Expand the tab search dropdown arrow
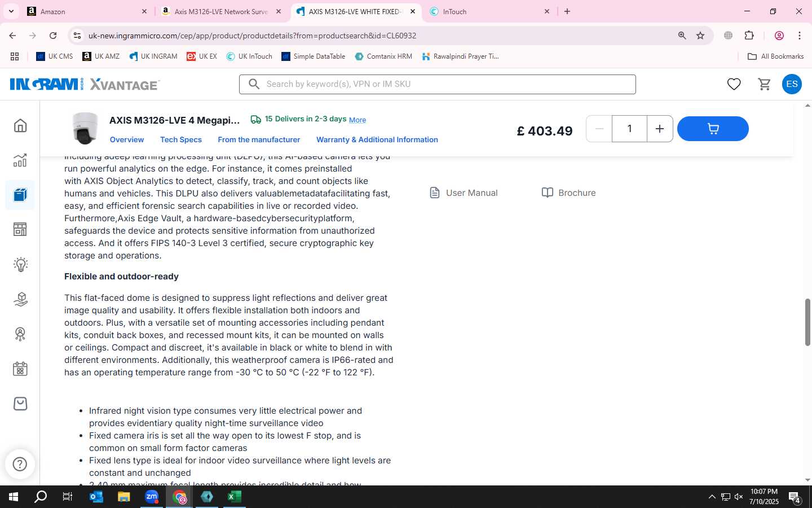Viewport: 812px width, 508px height. (11, 11)
